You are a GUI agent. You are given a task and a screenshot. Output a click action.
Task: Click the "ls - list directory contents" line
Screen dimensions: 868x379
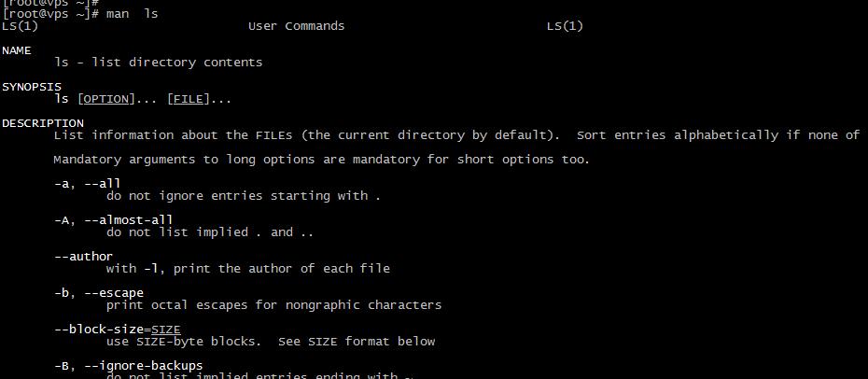(x=159, y=63)
